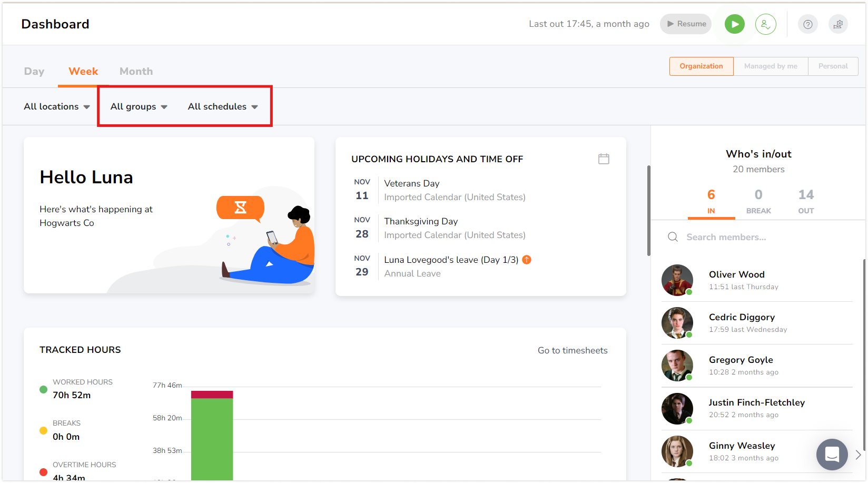
Task: Open Ginny Weasley's avatar
Action: click(677, 451)
